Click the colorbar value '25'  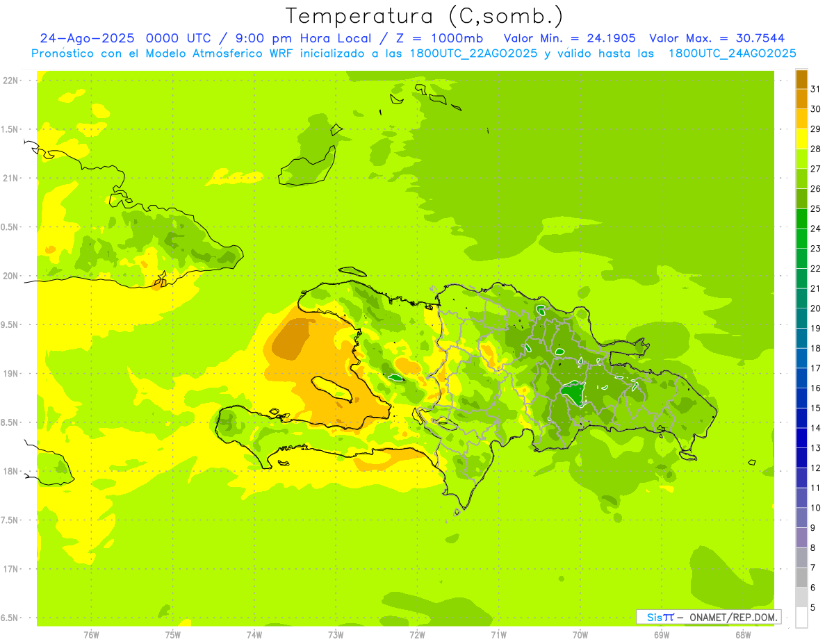tap(816, 208)
